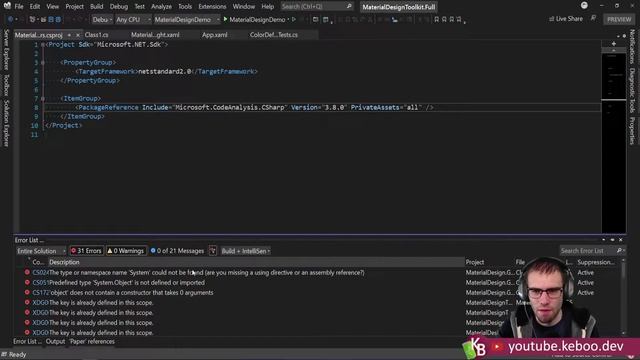Open the Solution Explorer side panel

coord(6,123)
